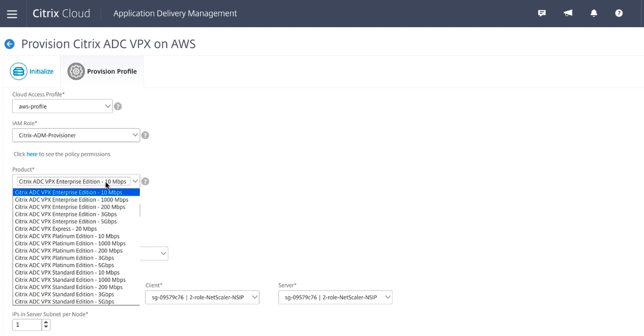Viewport: 644px width, 336px height.
Task: Select the Provision Profile tab
Action: coord(102,72)
